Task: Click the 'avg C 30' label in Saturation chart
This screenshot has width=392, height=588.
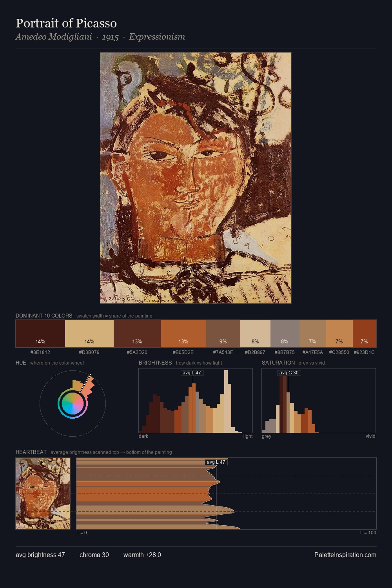Action: tap(289, 373)
